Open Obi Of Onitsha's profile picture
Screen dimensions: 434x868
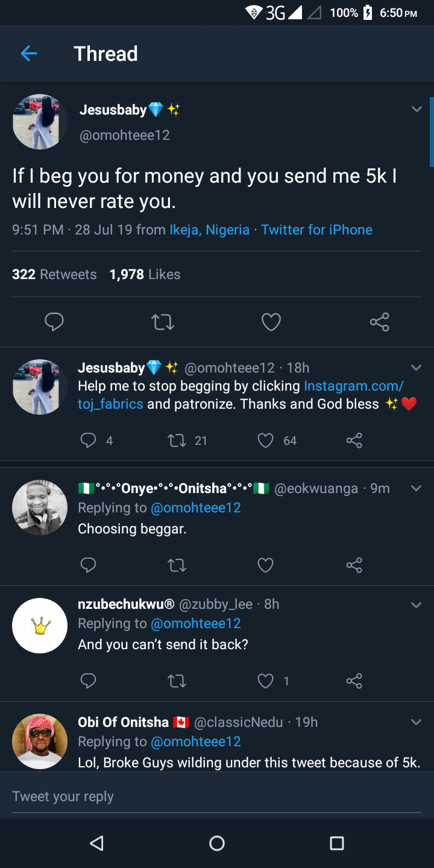(x=40, y=741)
